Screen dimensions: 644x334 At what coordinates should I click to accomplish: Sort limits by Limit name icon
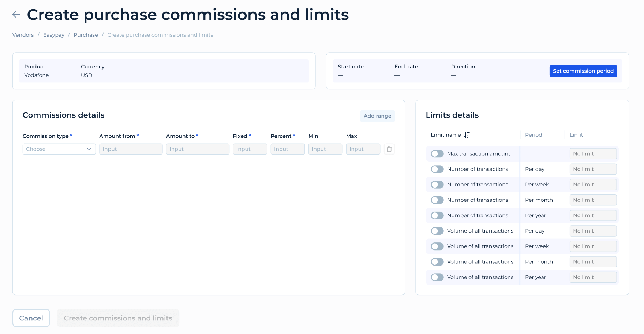point(467,135)
